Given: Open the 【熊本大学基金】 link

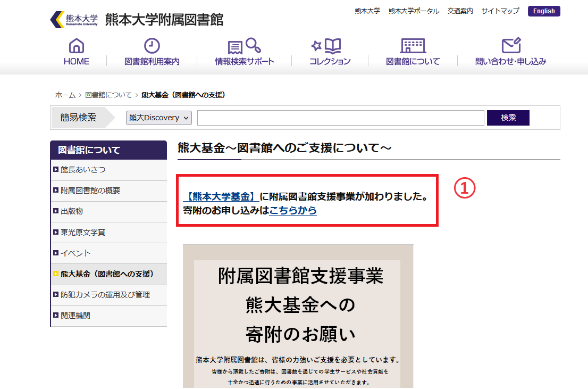Looking at the screenshot, I should pyautogui.click(x=221, y=196).
